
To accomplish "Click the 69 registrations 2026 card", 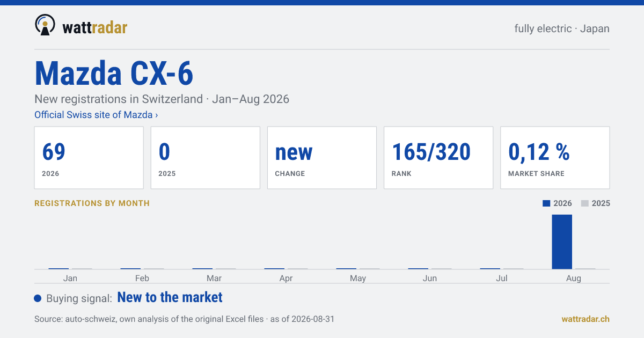I will (89, 158).
